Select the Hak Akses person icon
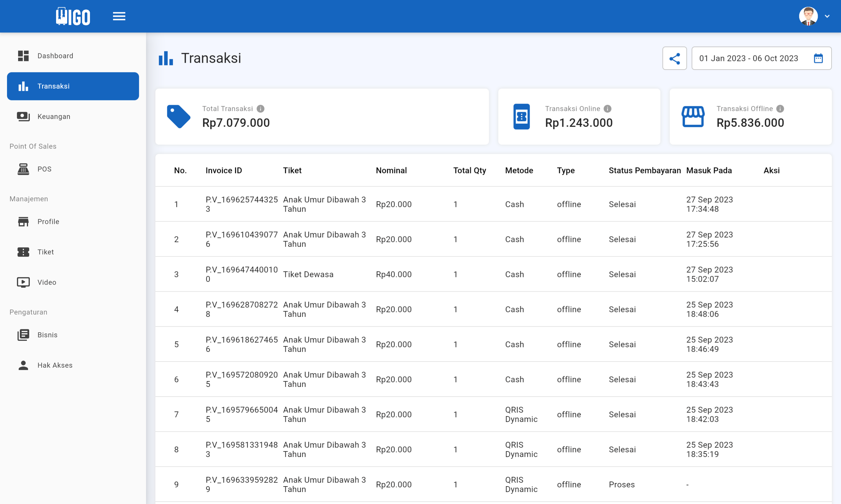 point(23,365)
